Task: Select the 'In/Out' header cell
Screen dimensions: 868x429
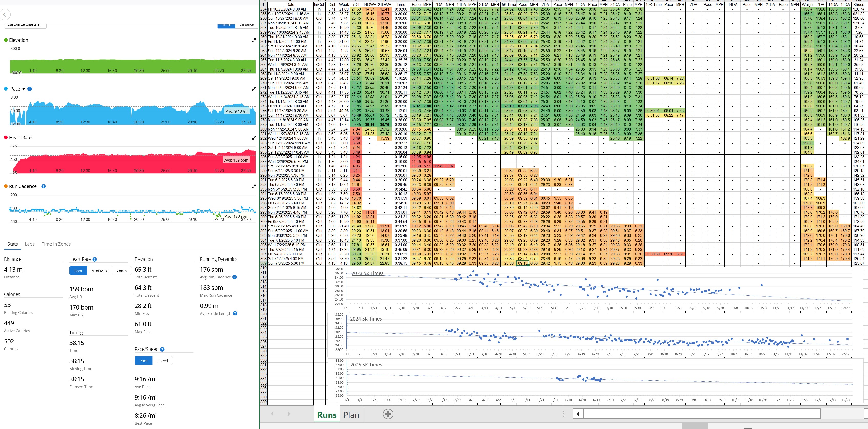Action: (319, 5)
